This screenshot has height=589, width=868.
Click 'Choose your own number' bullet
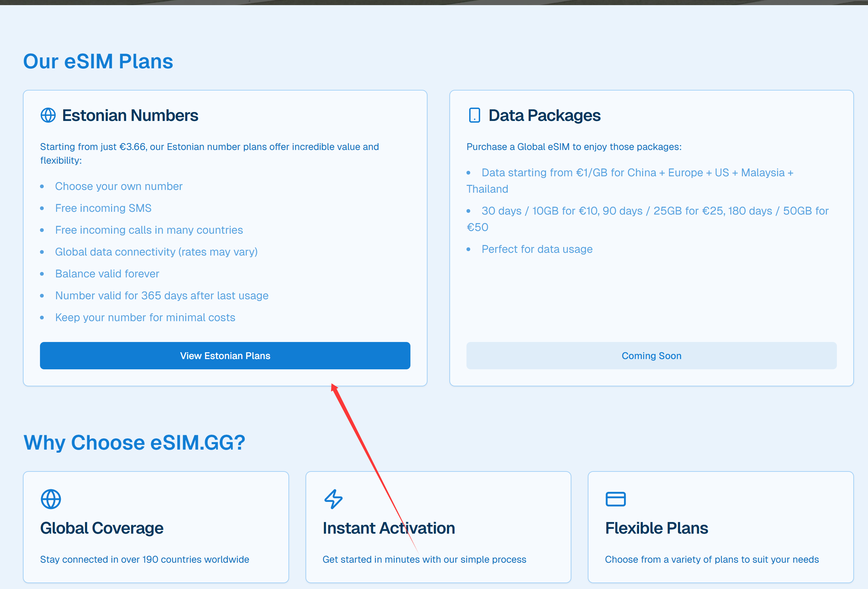[x=119, y=186]
